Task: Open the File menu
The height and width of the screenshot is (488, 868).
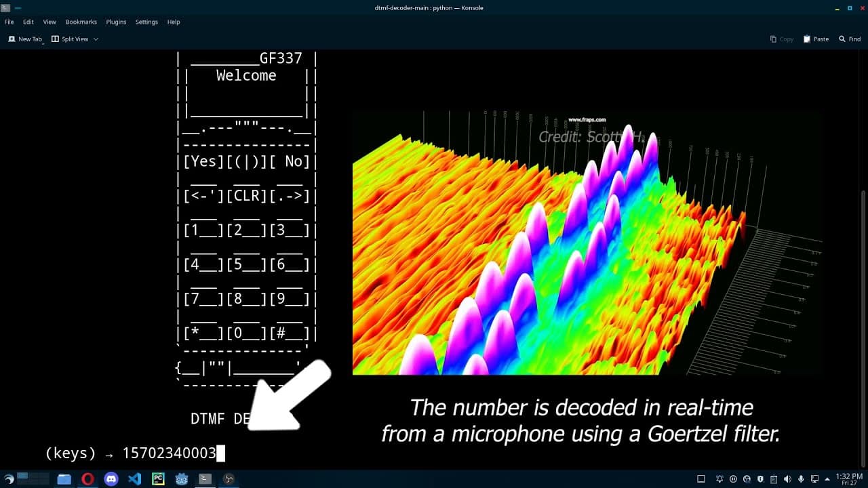Action: (x=9, y=22)
